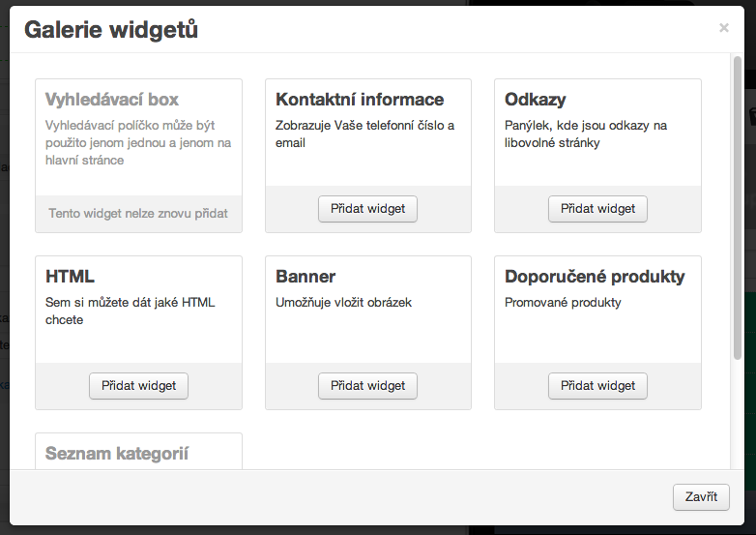Click the Galerie widgetů dialog title

click(111, 29)
